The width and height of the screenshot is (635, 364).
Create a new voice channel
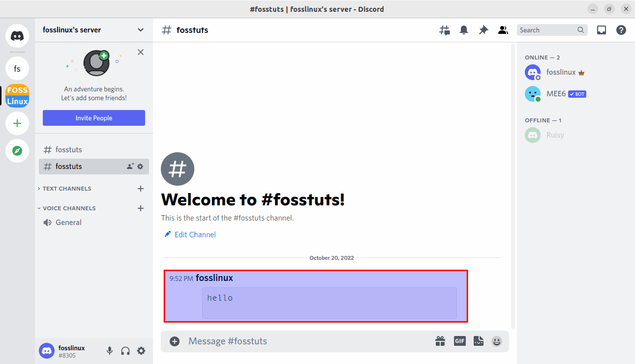point(141,208)
